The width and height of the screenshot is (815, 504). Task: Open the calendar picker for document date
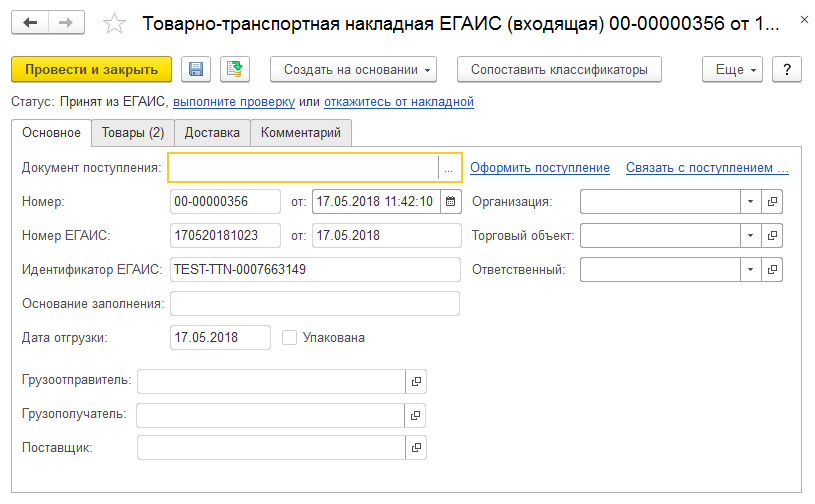(451, 201)
